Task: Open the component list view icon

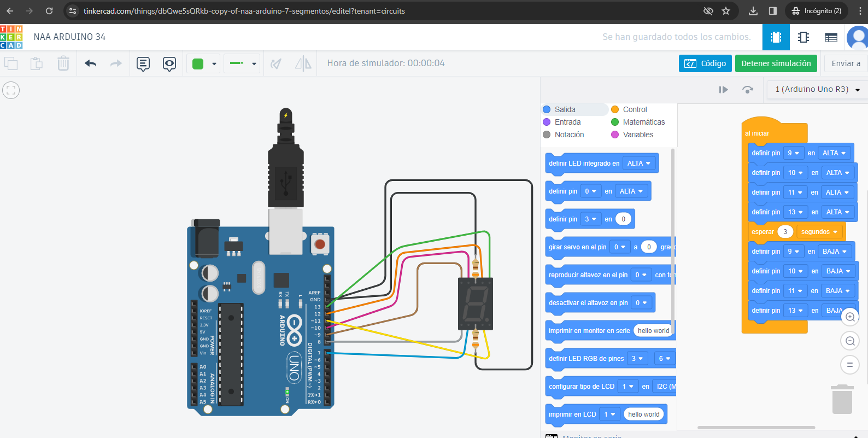Action: point(831,37)
